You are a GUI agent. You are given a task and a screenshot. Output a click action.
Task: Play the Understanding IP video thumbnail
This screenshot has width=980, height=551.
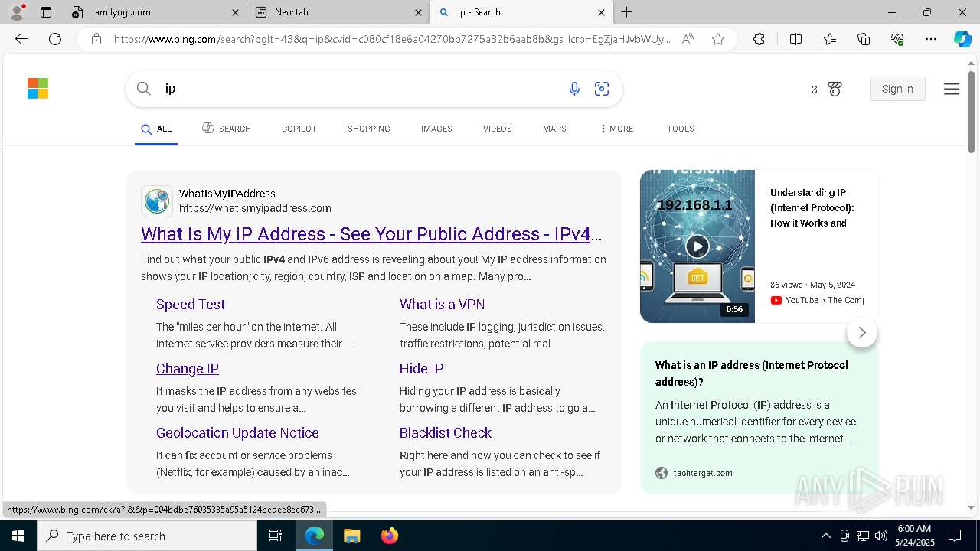click(697, 246)
